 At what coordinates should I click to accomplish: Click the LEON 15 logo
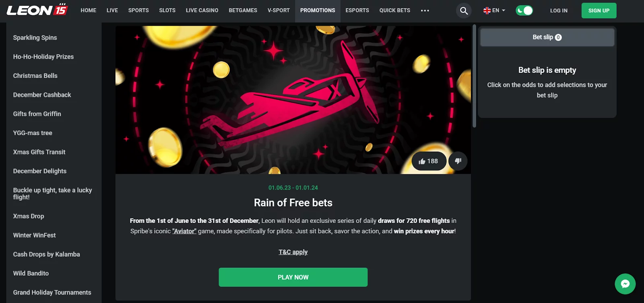tap(37, 10)
